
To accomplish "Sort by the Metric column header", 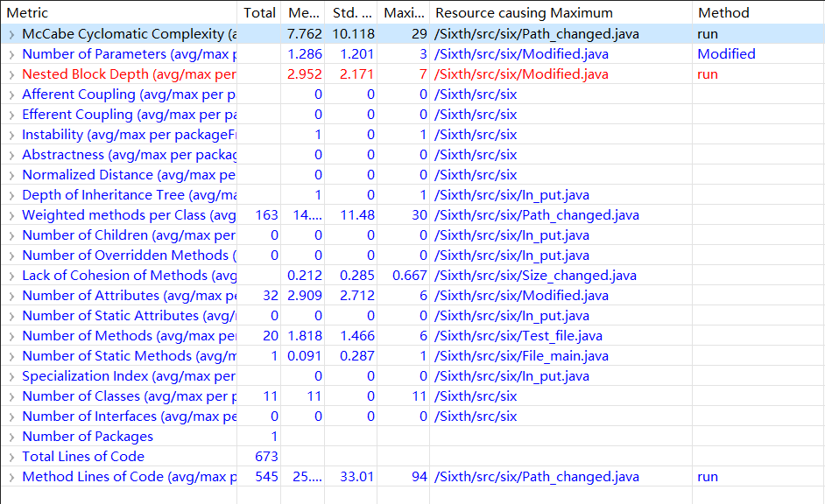I will (x=119, y=12).
